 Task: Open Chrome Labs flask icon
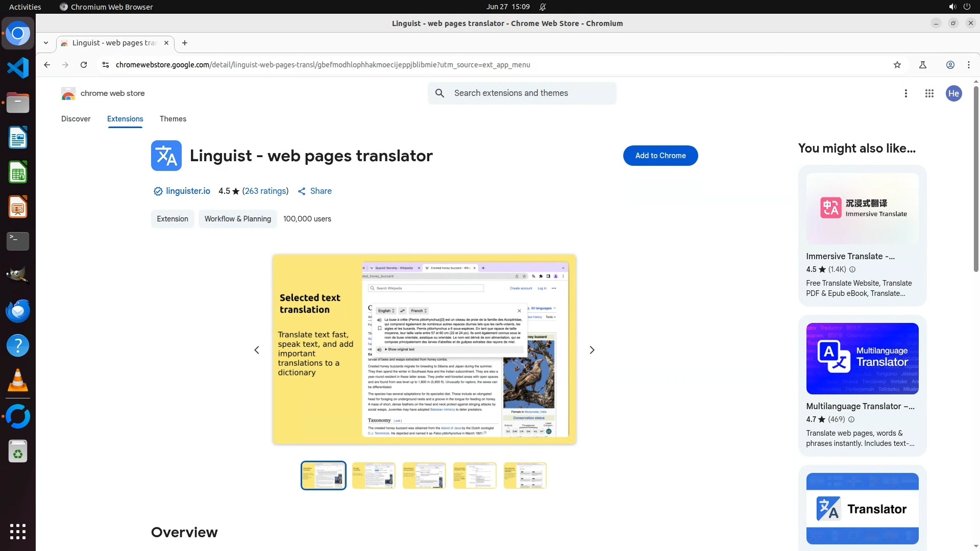click(x=922, y=65)
